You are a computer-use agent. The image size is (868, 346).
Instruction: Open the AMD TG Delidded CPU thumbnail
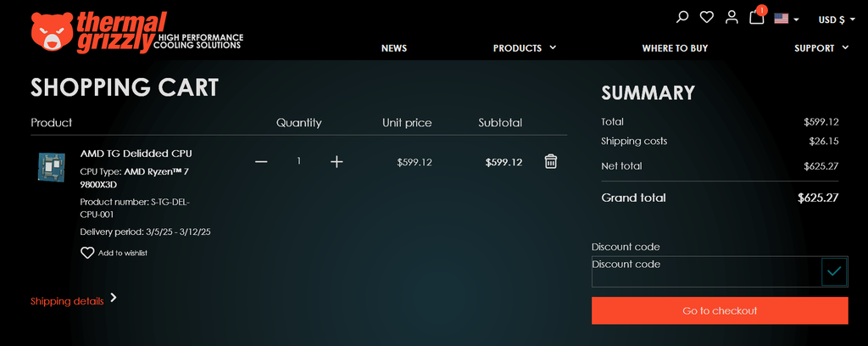[x=52, y=165]
